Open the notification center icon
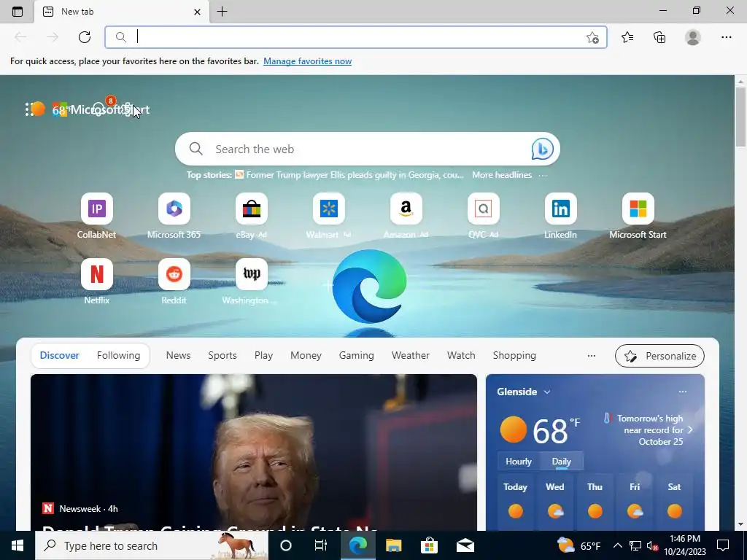Screen dimensions: 747x560 [723, 545]
